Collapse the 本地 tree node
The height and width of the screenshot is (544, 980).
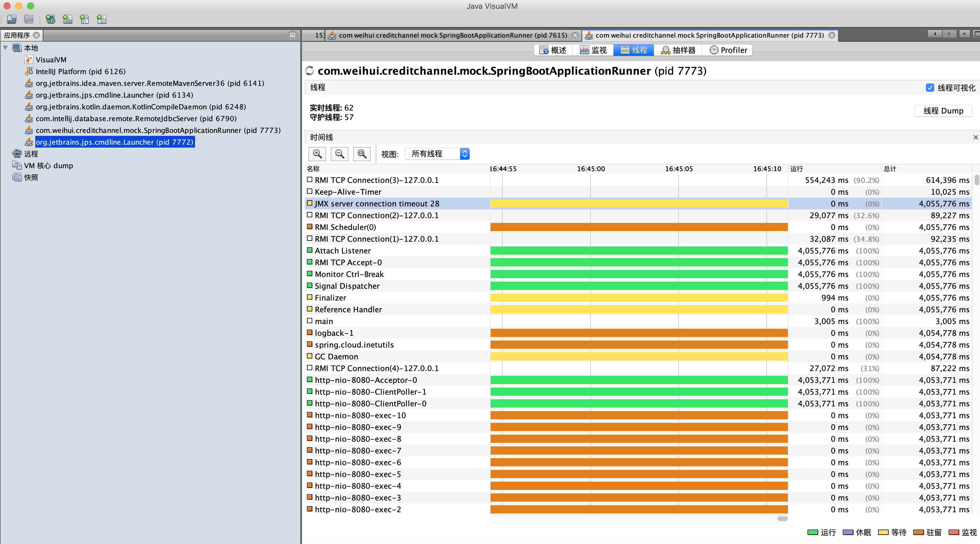tap(6, 48)
